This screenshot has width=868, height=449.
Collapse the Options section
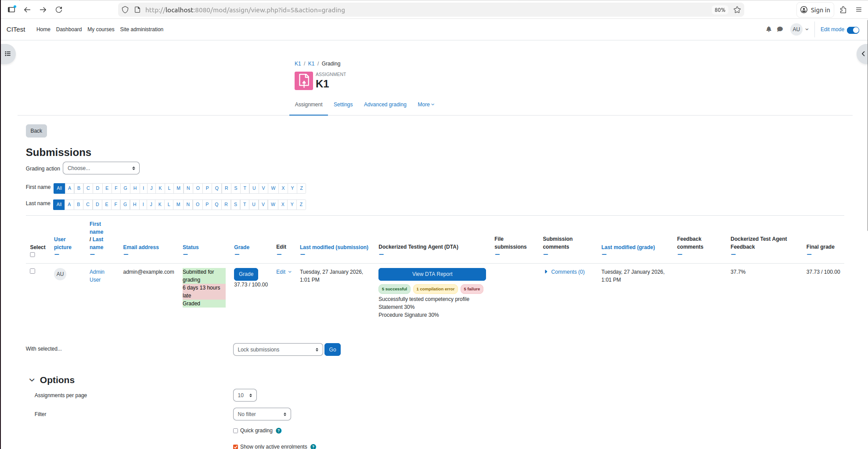[x=32, y=380]
